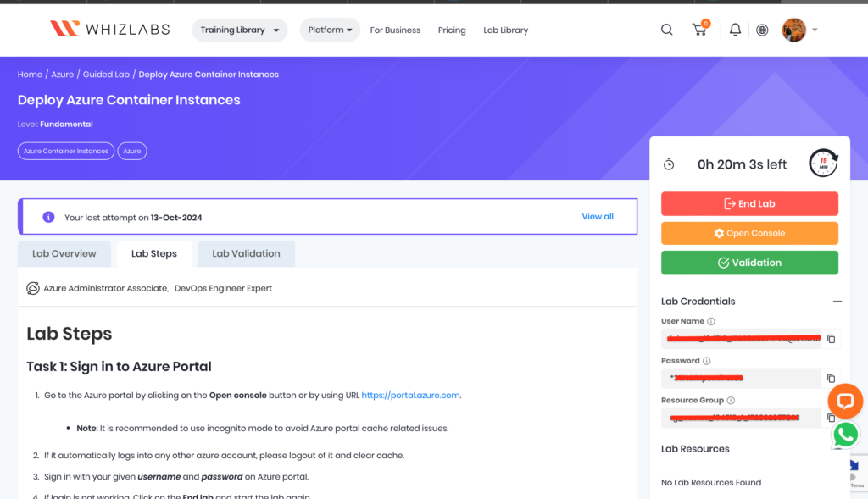Click the Lab Resources heading

695,449
